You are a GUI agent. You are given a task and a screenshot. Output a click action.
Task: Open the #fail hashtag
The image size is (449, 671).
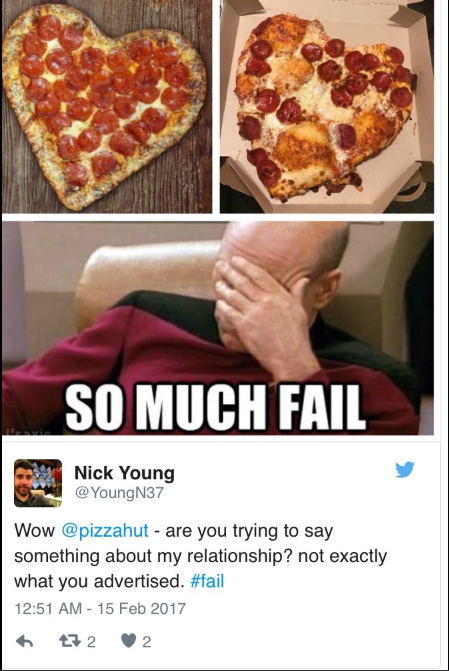[207, 582]
